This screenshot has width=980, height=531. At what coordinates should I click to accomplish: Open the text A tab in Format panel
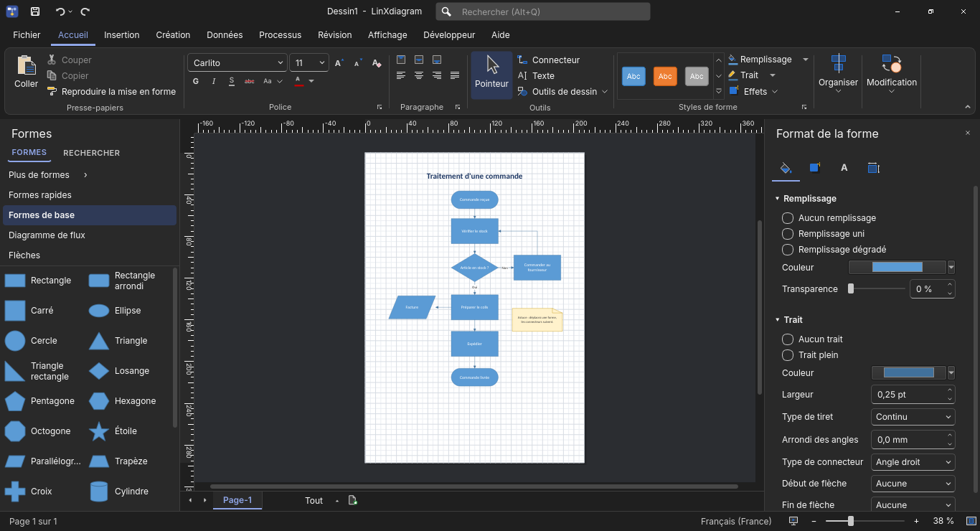844,168
